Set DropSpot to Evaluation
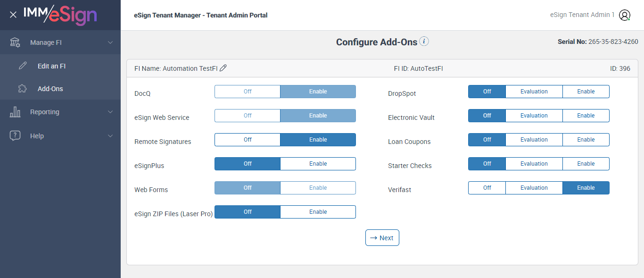This screenshot has width=644, height=278. click(x=534, y=92)
